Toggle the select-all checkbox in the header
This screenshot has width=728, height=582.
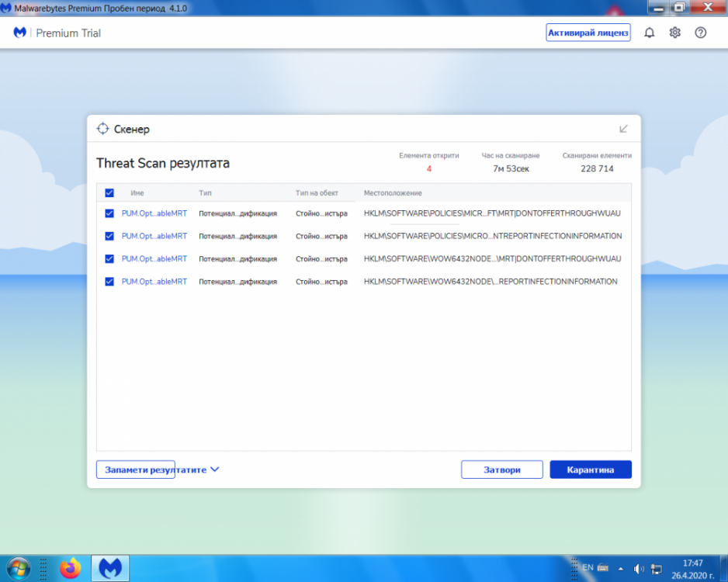(x=109, y=192)
